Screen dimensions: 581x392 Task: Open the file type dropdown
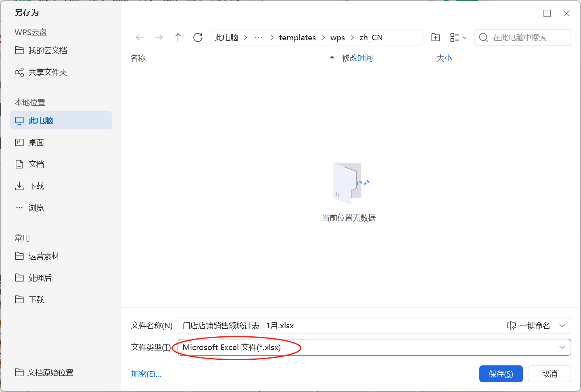(562, 347)
